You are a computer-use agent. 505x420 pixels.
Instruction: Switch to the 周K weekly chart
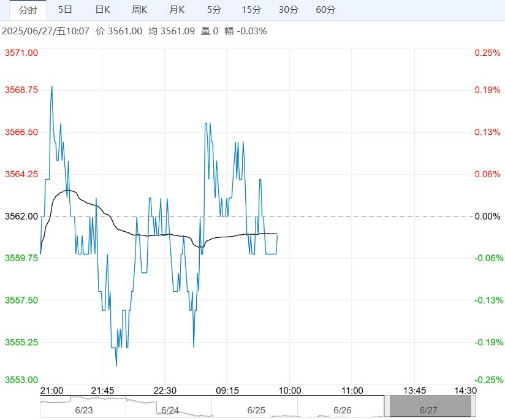click(x=140, y=10)
